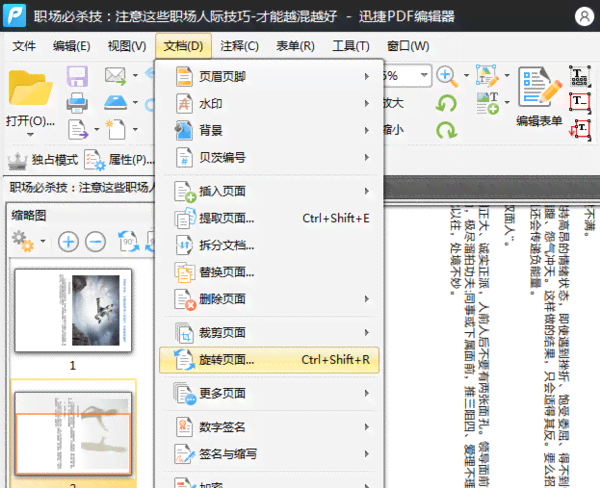Click the send email envelope icon
Image resolution: width=600 pixels, height=488 pixels.
115,76
